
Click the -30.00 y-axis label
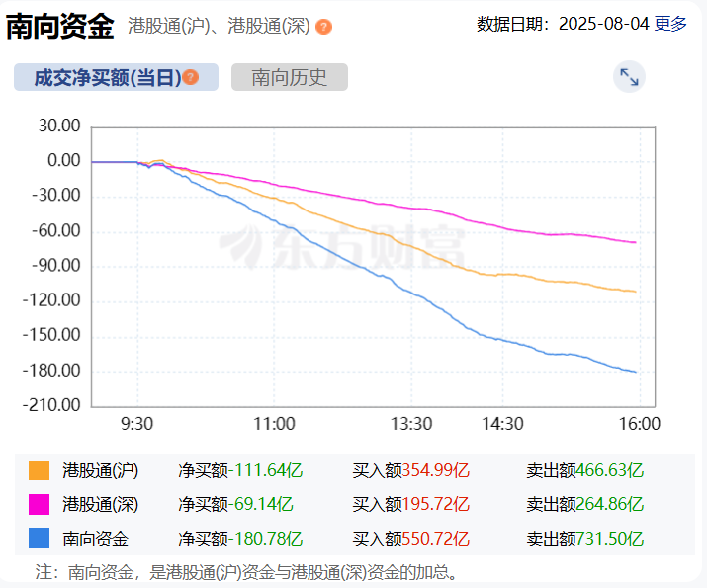56,196
